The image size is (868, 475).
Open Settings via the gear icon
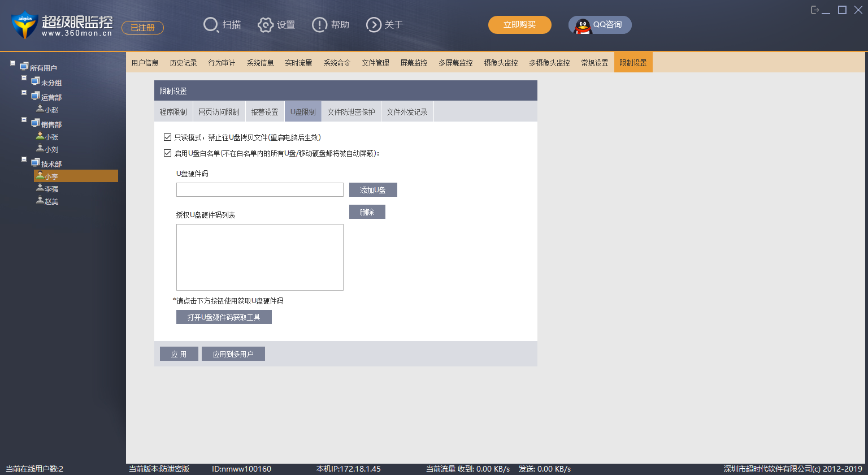point(266,25)
